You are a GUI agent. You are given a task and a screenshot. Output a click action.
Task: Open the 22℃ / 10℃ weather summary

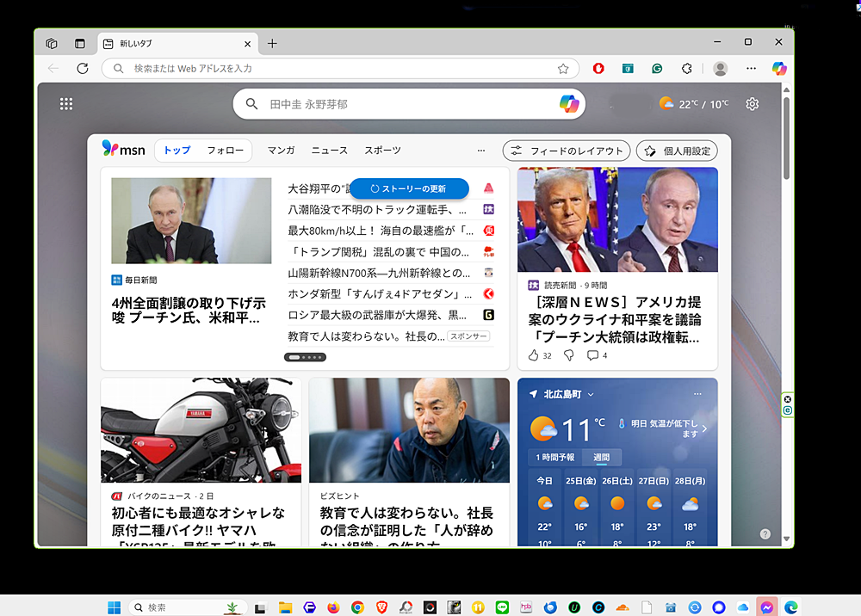695,104
